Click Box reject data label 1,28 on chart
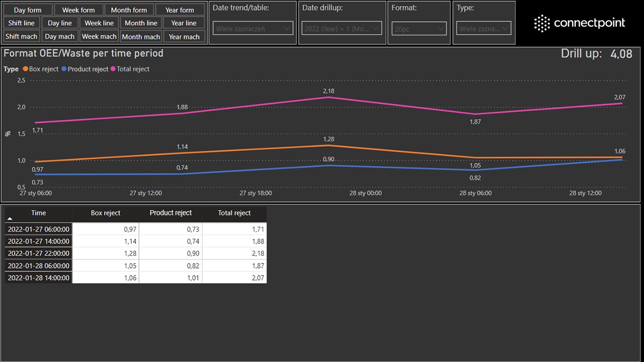Image resolution: width=644 pixels, height=362 pixels. [329, 139]
